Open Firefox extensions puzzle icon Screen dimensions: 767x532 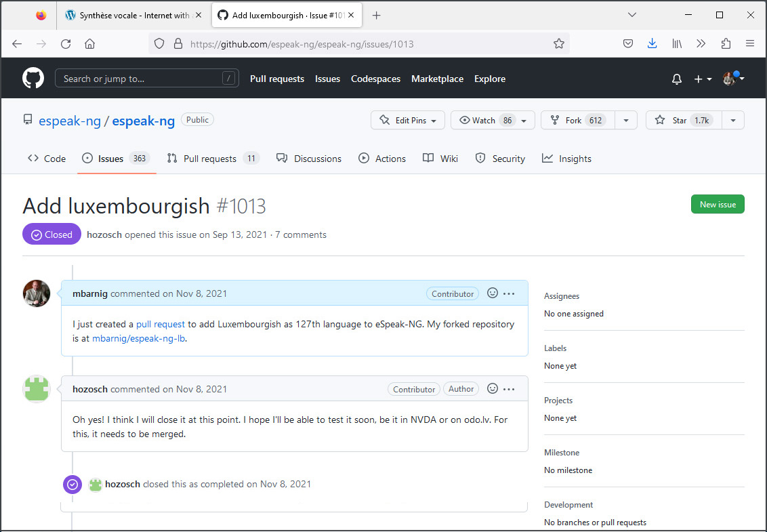coord(726,44)
